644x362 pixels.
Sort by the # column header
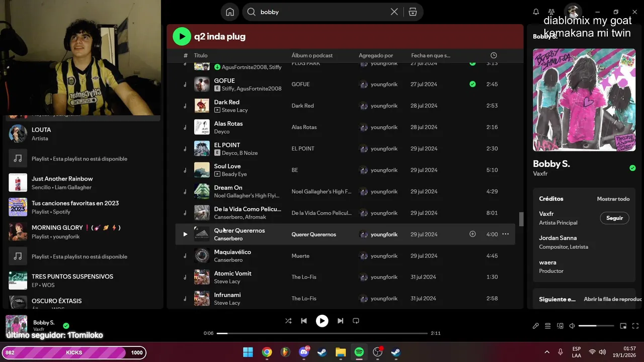[x=185, y=55]
